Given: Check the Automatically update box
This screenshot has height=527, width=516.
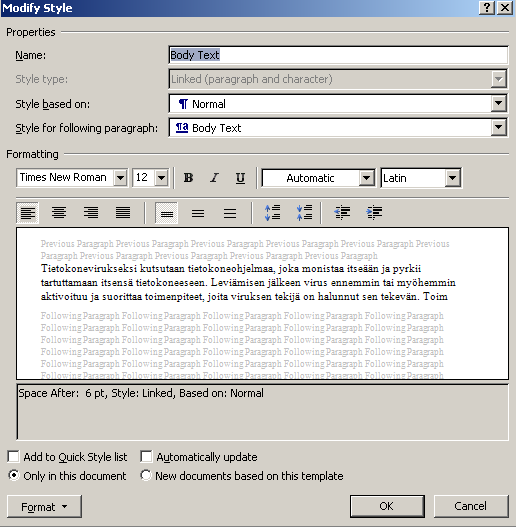Looking at the screenshot, I should click(x=146, y=457).
